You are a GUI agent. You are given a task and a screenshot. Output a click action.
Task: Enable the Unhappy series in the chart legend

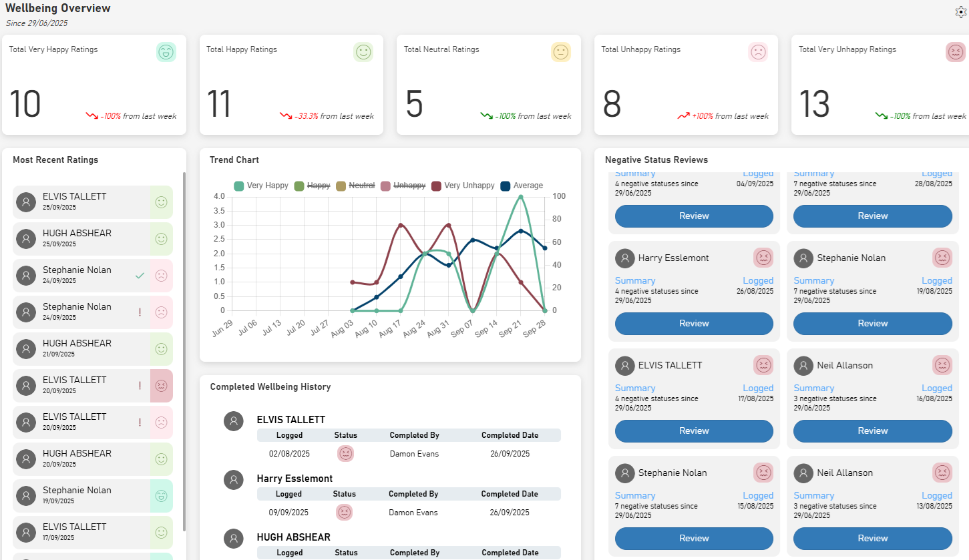coord(403,186)
